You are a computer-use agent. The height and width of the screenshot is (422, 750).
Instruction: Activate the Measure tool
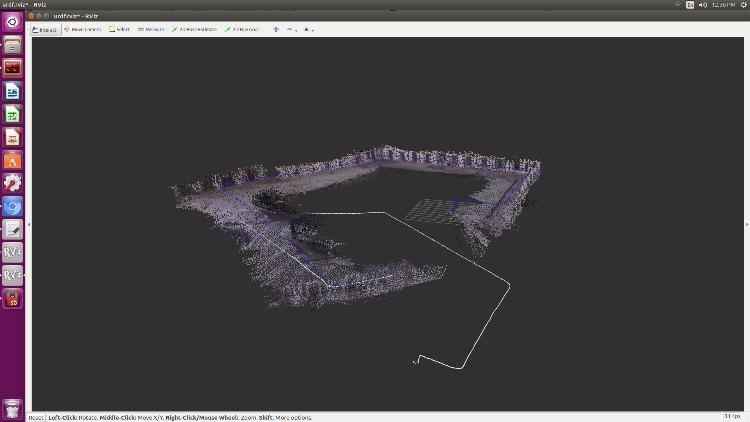pos(151,30)
